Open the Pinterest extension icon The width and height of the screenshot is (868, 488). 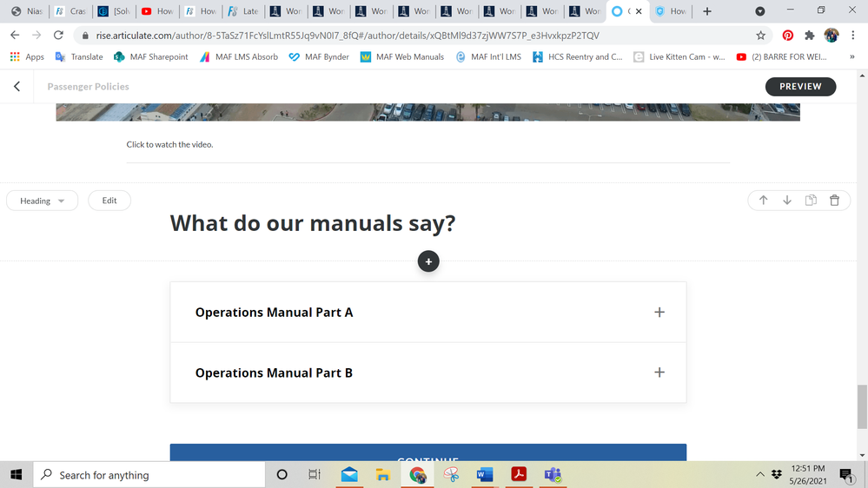point(787,36)
